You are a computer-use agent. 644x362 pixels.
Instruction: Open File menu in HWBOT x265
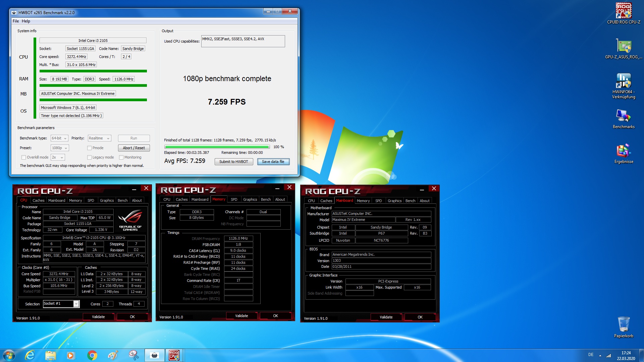pos(16,21)
